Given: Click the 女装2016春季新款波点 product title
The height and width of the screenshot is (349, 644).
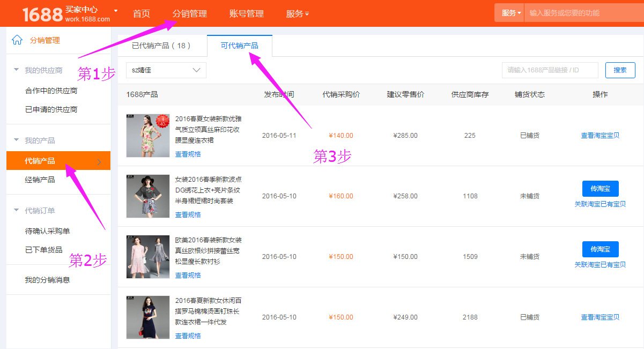Looking at the screenshot, I should pos(208,190).
